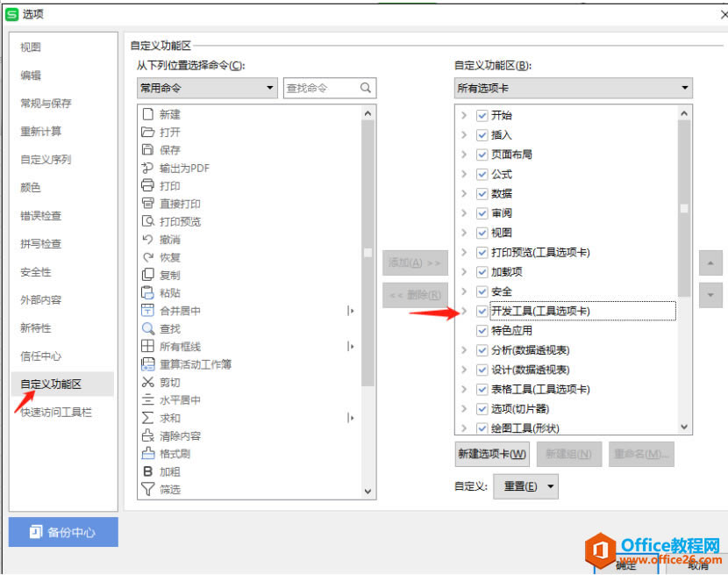Pick the 输出为PDF export icon
Image resolution: width=728 pixels, height=575 pixels.
pyautogui.click(x=147, y=168)
